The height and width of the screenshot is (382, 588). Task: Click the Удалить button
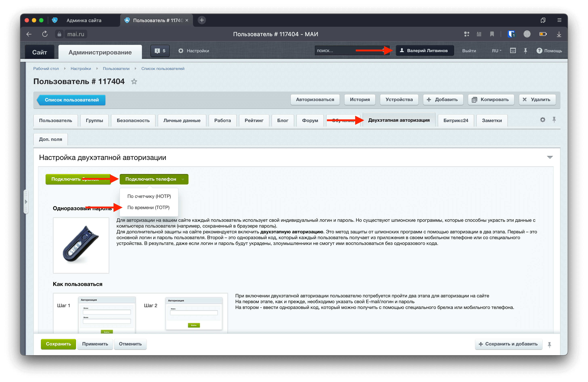point(537,100)
